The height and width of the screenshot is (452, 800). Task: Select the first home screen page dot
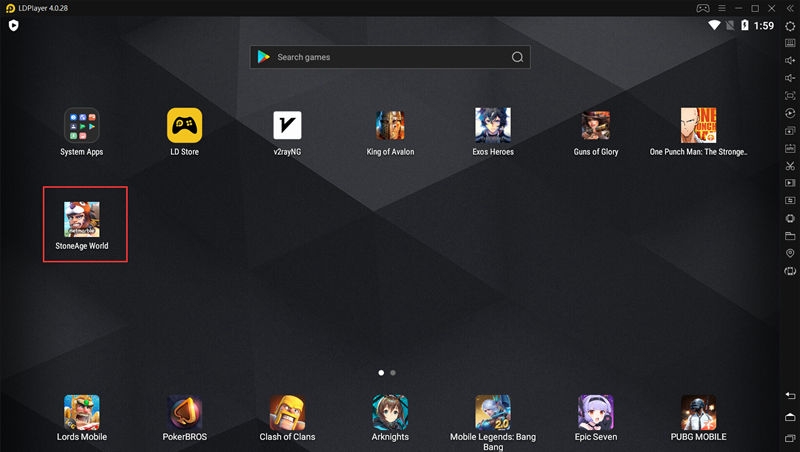(381, 373)
